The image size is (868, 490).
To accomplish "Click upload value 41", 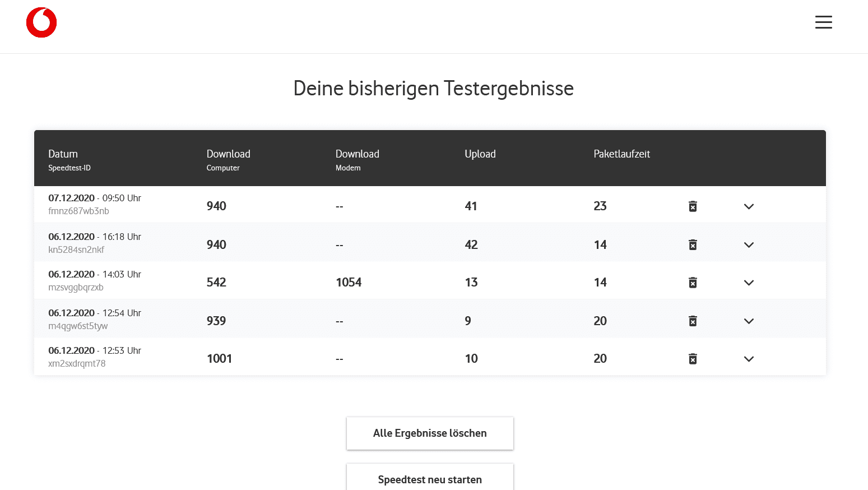I will point(471,206).
